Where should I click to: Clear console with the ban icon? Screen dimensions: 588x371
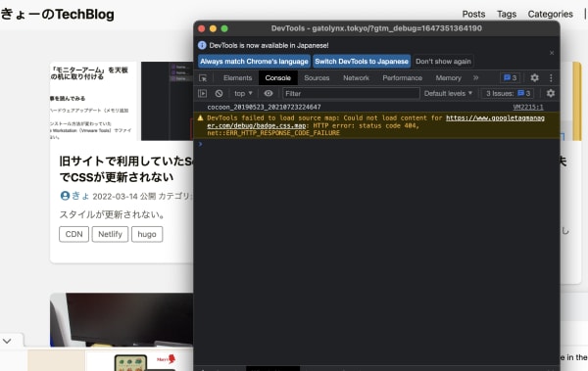[x=219, y=93]
